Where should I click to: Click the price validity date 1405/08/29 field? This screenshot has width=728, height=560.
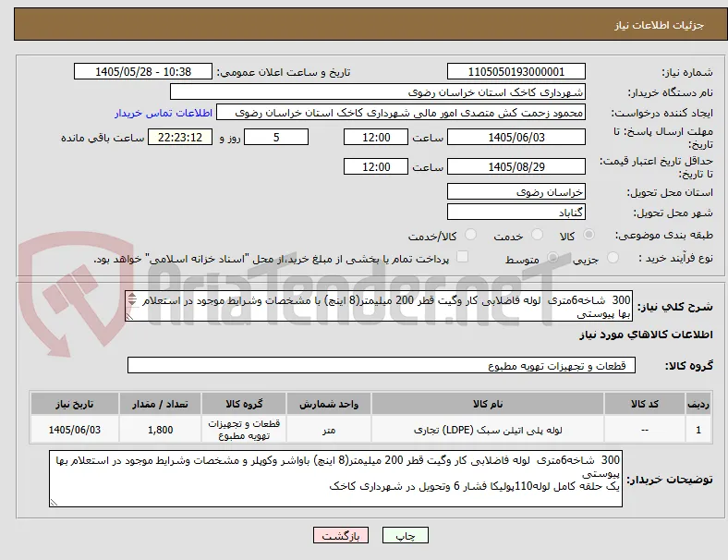[x=516, y=166]
